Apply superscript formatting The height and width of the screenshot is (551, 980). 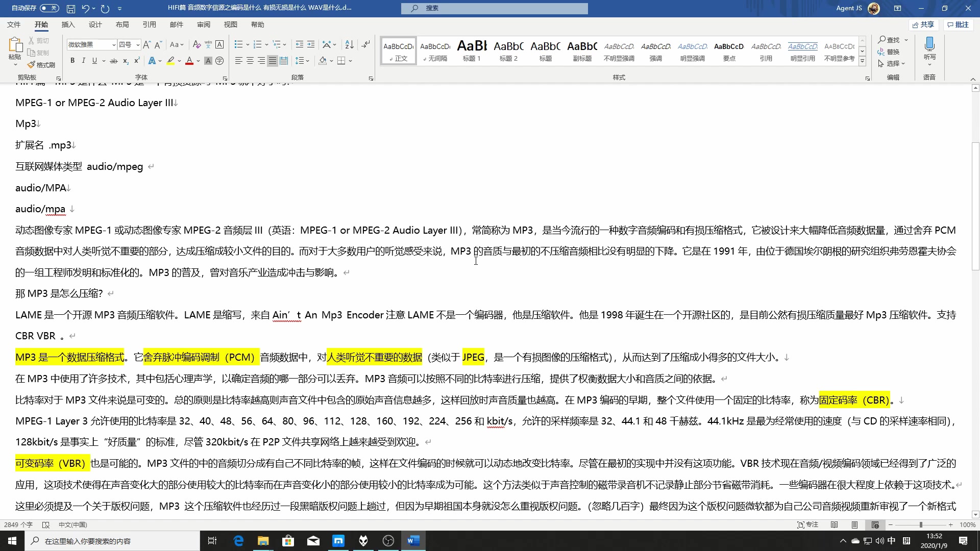point(137,61)
